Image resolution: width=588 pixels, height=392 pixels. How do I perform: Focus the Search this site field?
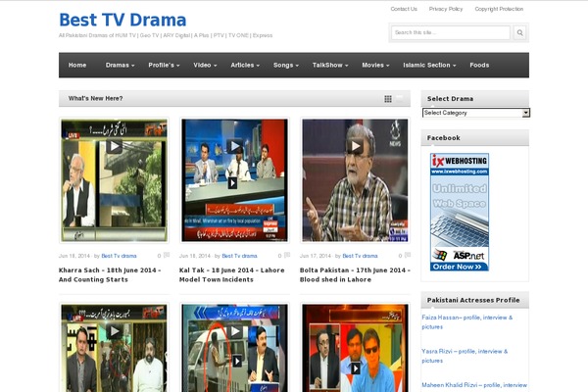tap(451, 32)
